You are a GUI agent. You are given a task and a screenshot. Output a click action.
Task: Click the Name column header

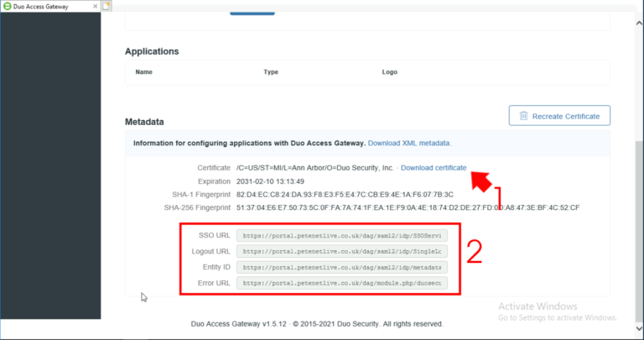coord(143,72)
